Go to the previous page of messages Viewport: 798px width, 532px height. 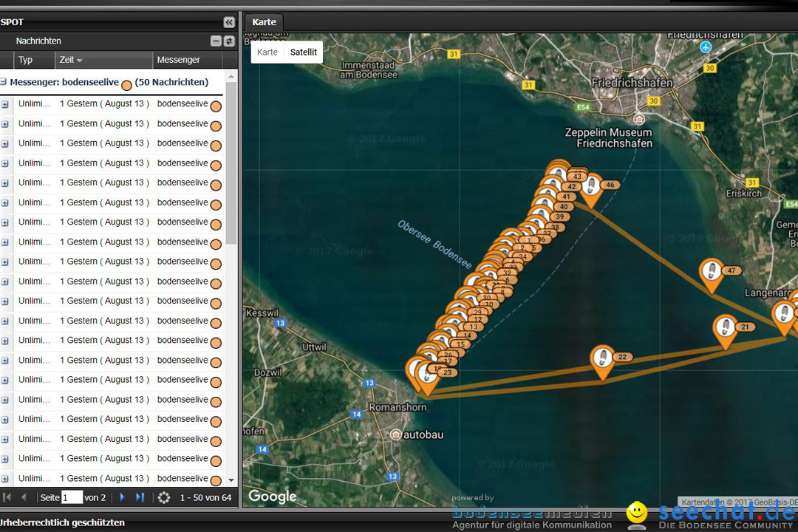(x=24, y=497)
